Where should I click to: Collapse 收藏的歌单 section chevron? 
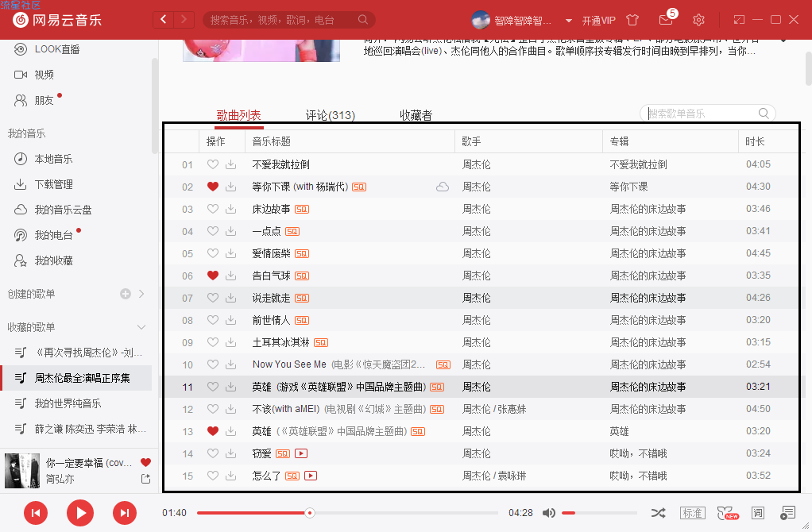click(141, 327)
